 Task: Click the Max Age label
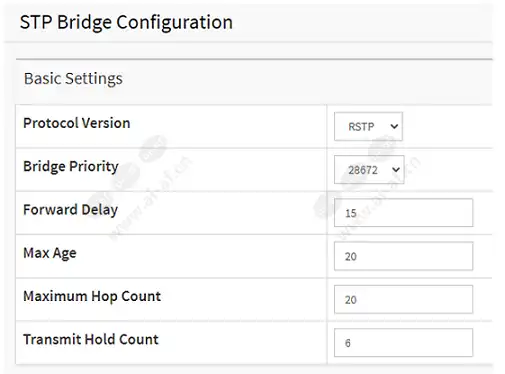[50, 253]
